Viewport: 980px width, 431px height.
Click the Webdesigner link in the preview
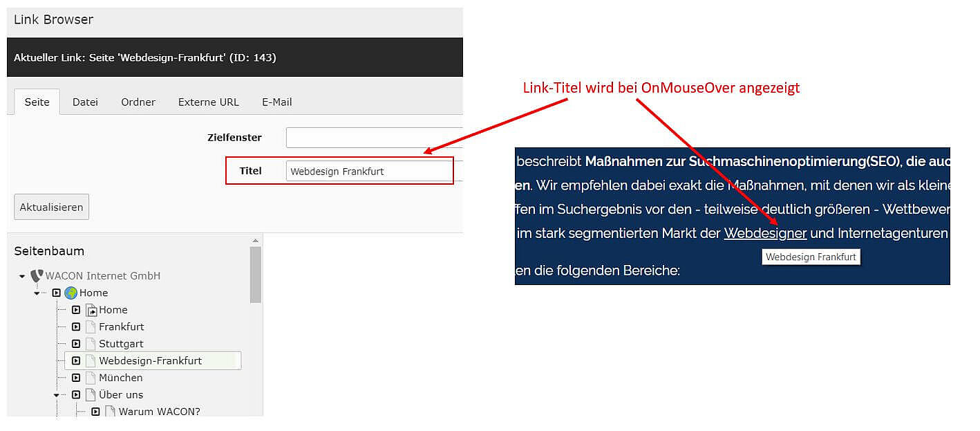[765, 233]
